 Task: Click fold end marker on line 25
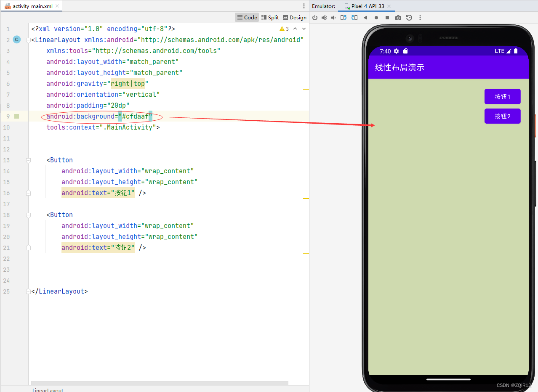tap(28, 291)
